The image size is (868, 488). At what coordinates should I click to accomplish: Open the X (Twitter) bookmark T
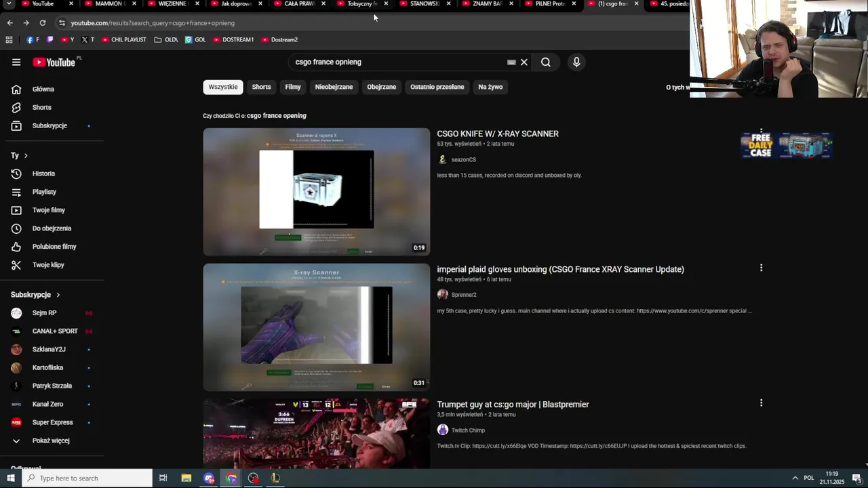(87, 40)
